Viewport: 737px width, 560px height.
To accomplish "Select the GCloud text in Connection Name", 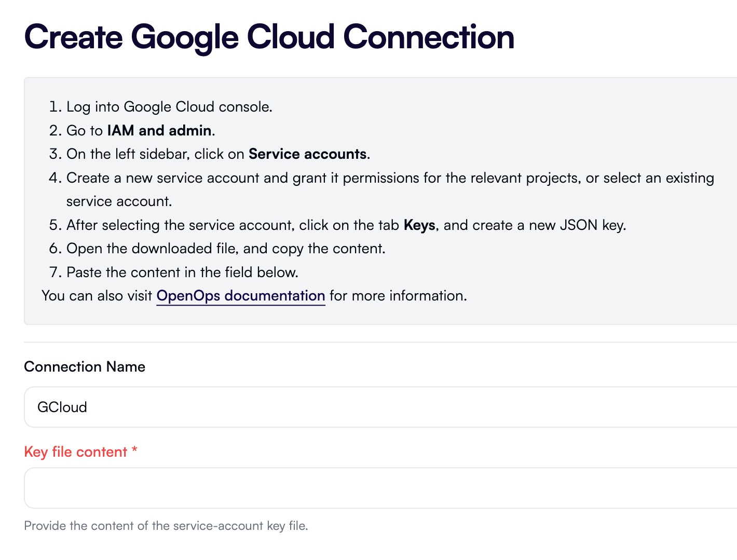I will (x=63, y=407).
